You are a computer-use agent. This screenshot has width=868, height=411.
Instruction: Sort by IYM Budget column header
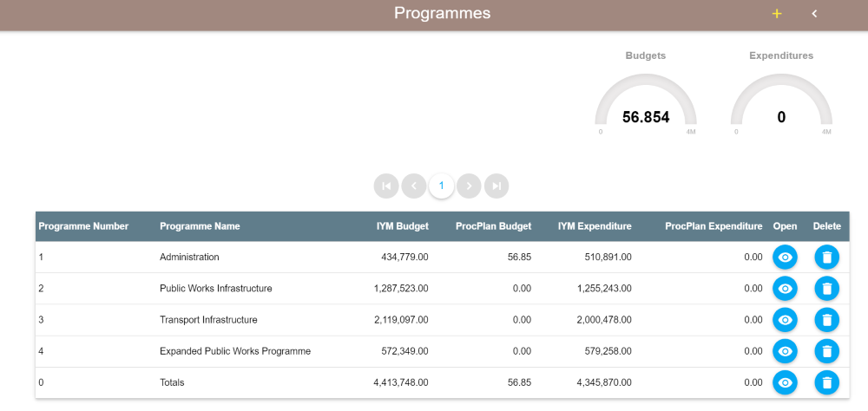click(402, 226)
